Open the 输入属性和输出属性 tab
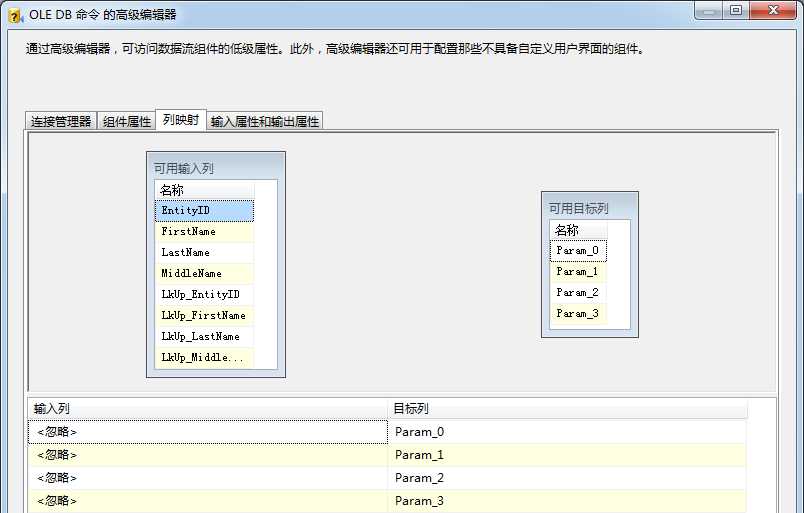 (x=265, y=121)
